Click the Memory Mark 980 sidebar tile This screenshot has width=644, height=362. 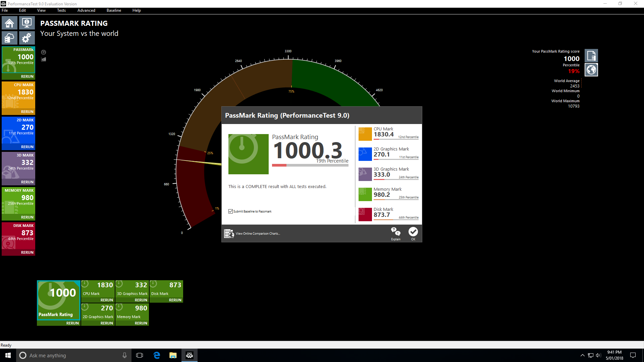(18, 200)
